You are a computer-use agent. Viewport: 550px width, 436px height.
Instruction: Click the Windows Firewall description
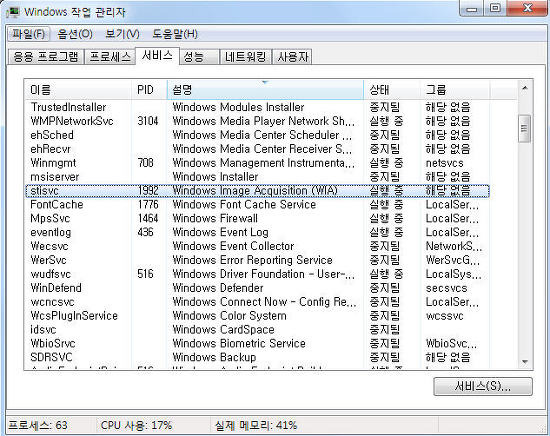click(x=215, y=218)
